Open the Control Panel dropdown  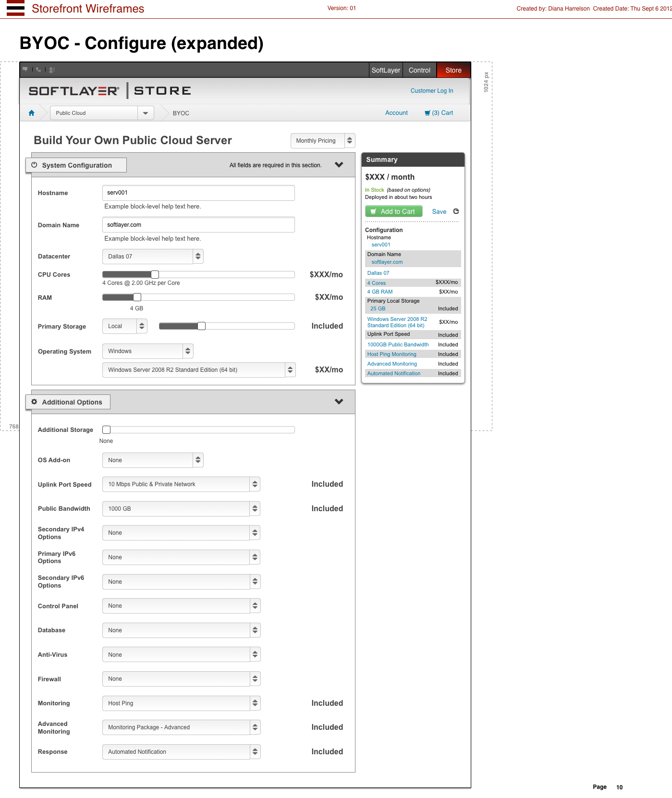(x=181, y=606)
